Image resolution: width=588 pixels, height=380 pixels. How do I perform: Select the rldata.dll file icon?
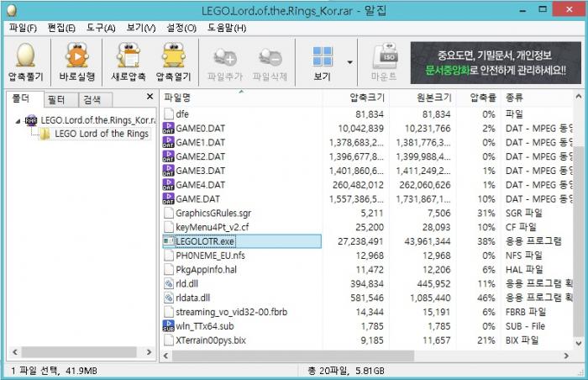(x=169, y=298)
